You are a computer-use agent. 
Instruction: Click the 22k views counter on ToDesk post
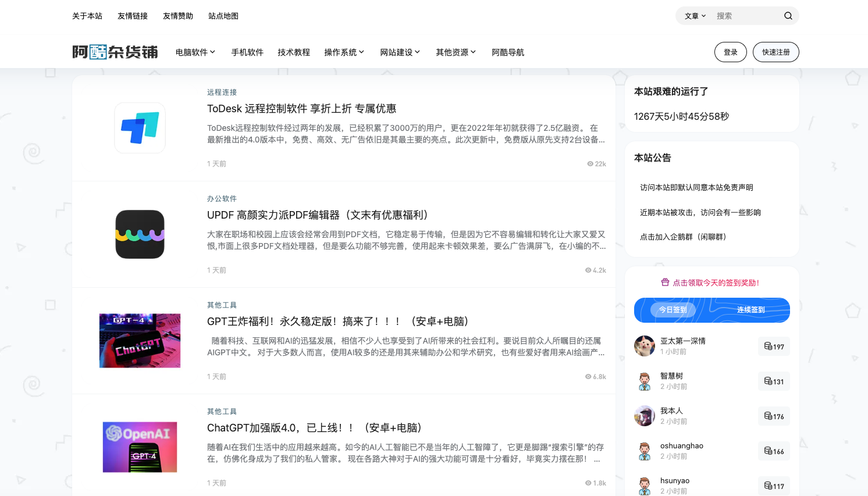click(596, 164)
